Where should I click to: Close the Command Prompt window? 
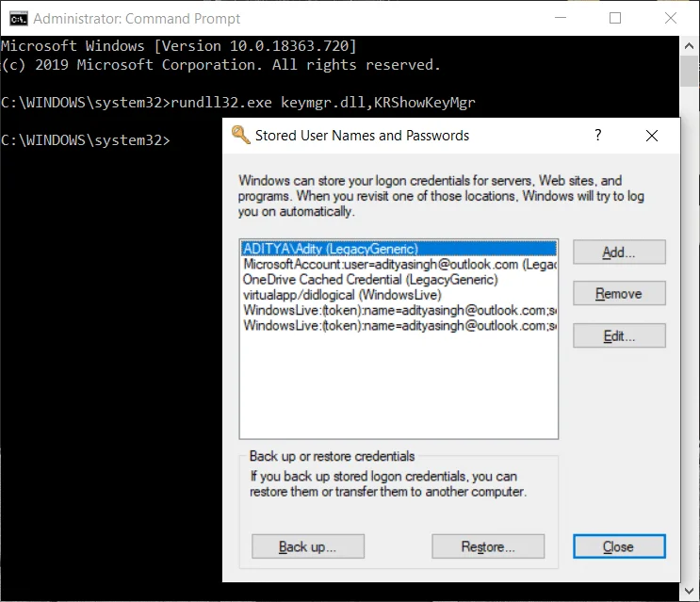[x=671, y=18]
